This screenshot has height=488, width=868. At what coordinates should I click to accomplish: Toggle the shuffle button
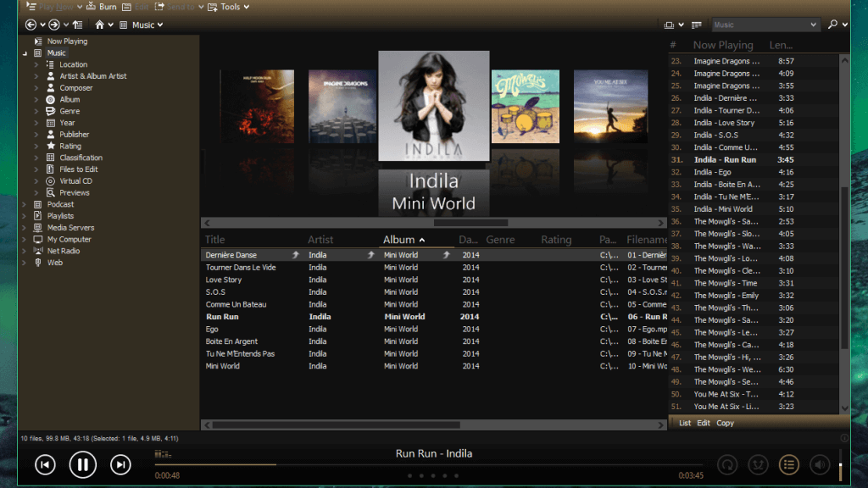point(759,465)
